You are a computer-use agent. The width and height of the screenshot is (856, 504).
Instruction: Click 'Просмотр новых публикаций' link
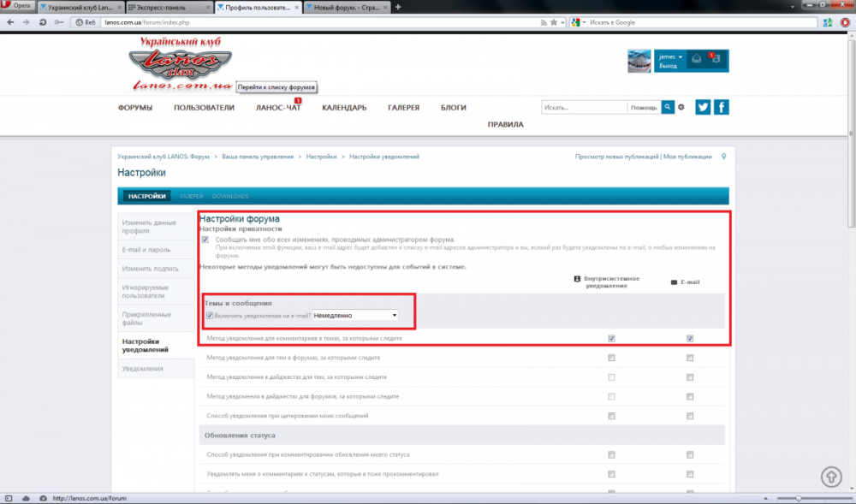point(616,157)
